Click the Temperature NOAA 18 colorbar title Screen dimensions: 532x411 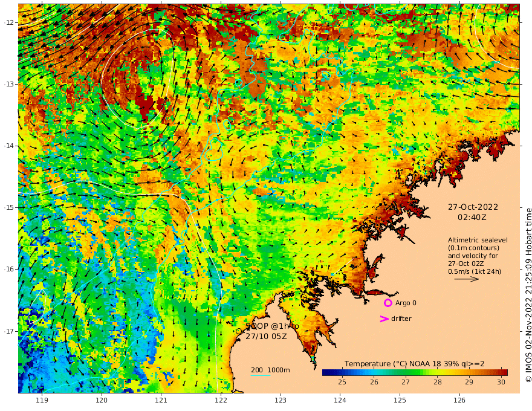(414, 363)
